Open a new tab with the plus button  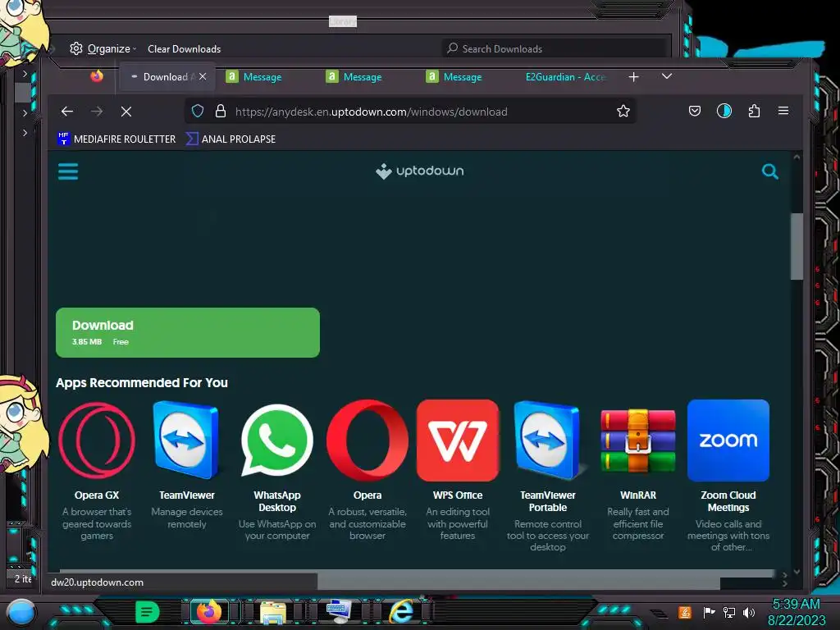634,77
